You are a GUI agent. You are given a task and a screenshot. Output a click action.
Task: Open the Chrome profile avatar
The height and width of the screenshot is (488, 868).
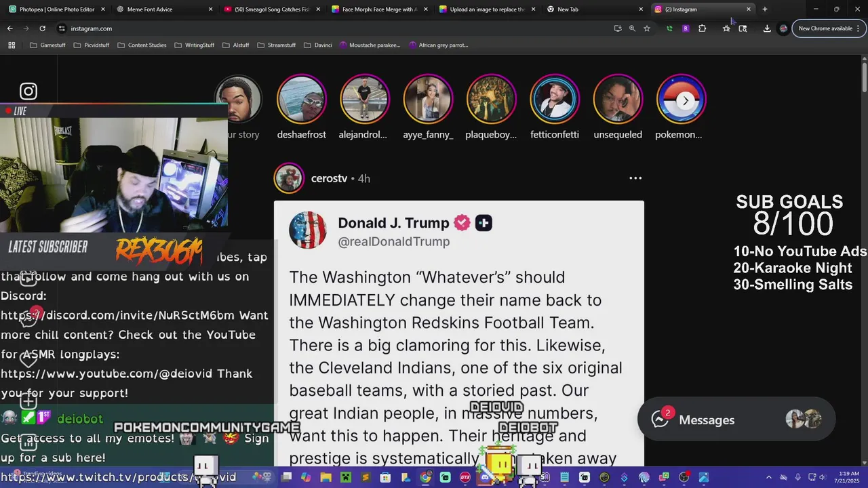pyautogui.click(x=783, y=28)
